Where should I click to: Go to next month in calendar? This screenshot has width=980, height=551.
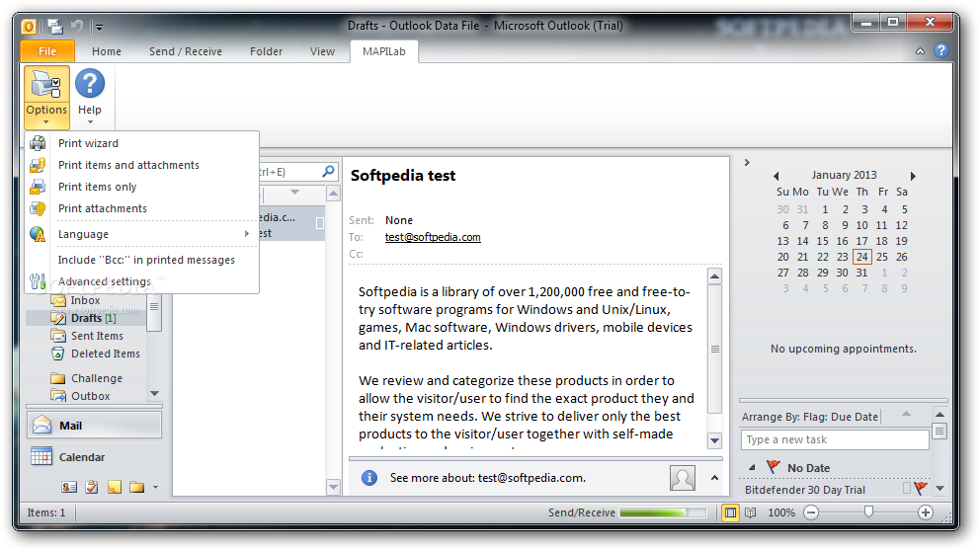[x=913, y=176]
